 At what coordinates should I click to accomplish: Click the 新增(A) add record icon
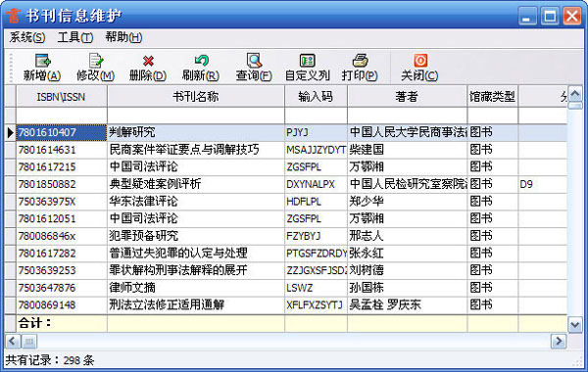pyautogui.click(x=43, y=61)
